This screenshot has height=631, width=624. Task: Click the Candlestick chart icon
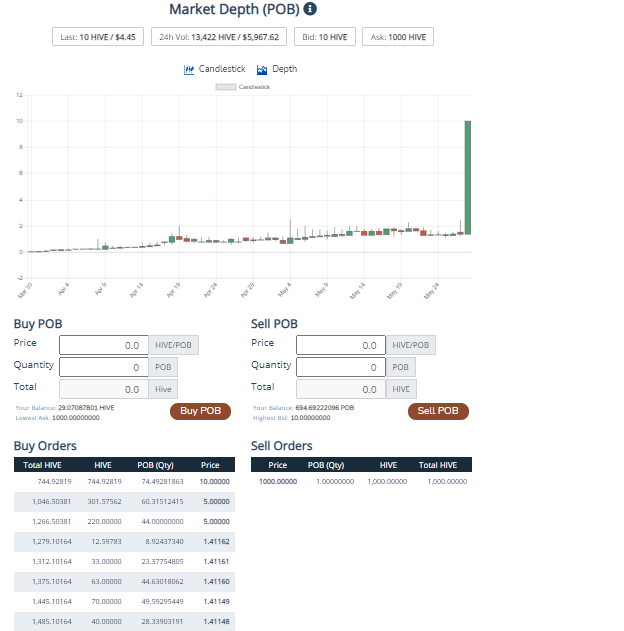point(188,70)
